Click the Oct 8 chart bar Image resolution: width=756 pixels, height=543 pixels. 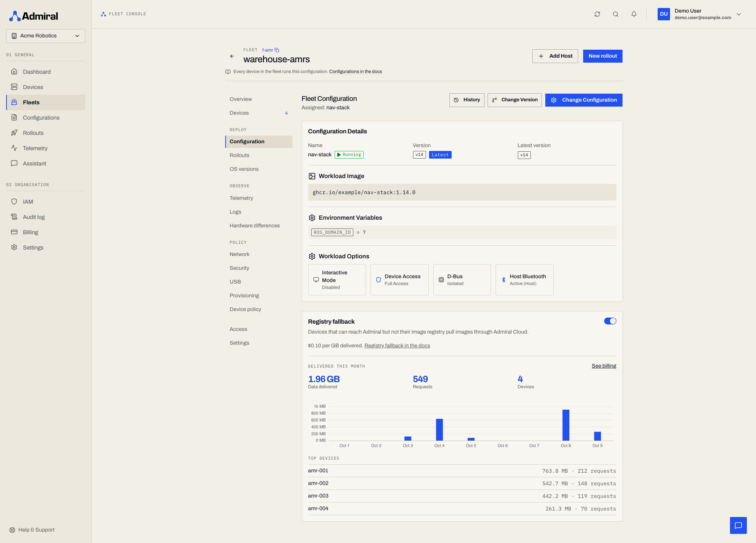(566, 425)
